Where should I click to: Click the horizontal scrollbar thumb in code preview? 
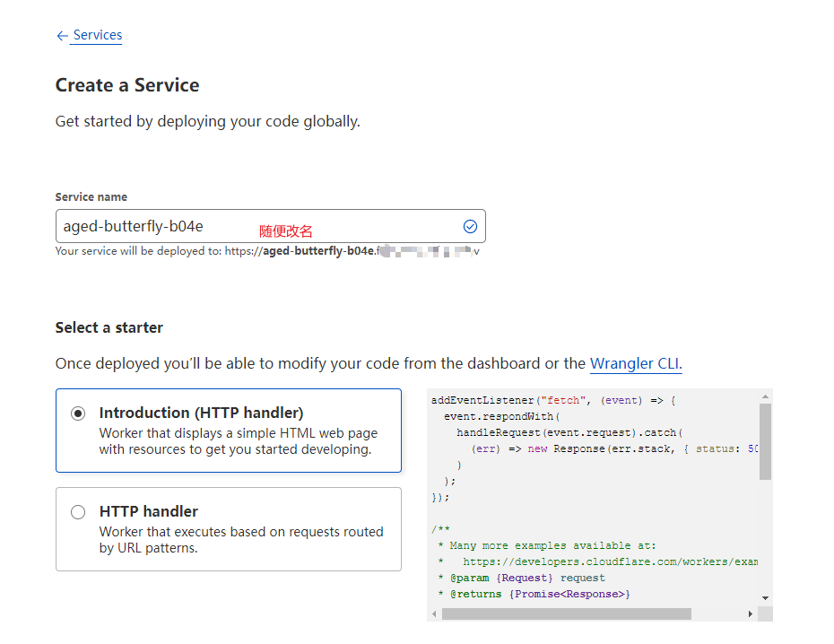click(x=567, y=614)
